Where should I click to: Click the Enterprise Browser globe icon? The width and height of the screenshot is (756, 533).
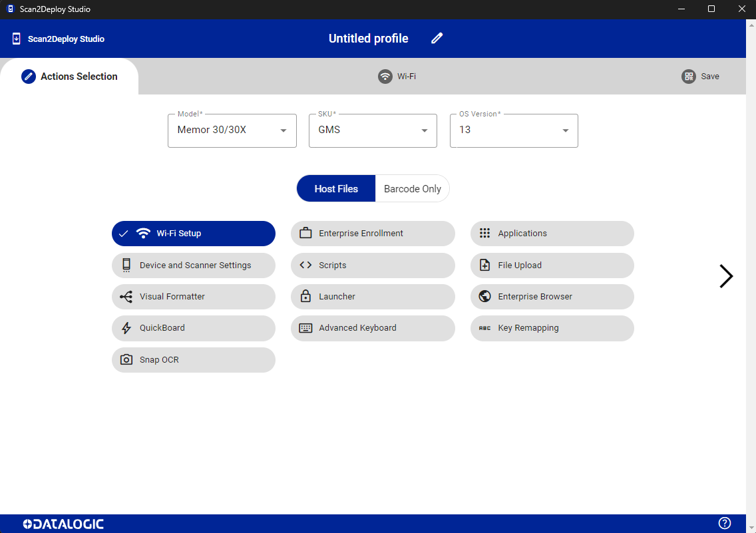484,297
